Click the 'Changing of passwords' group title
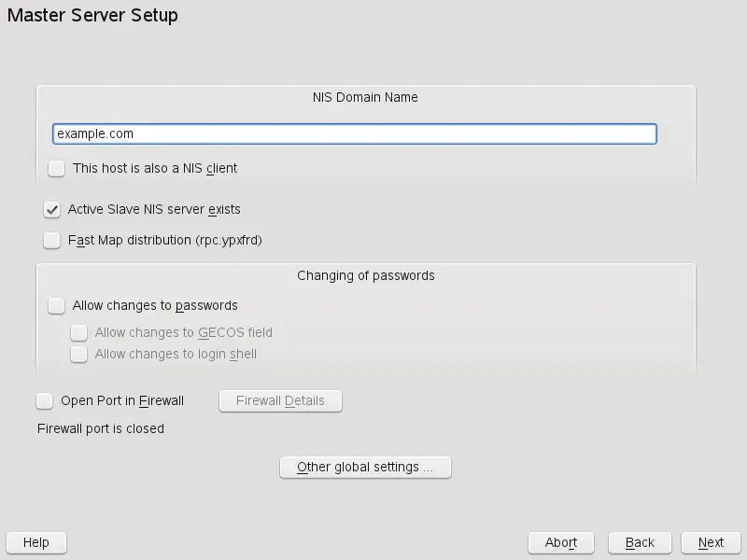 pos(365,275)
